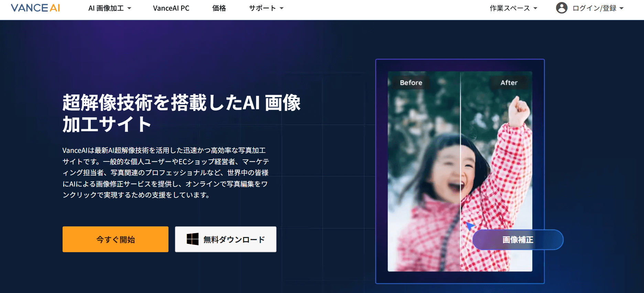Expand the arrow beside 作業スペース

tap(535, 8)
